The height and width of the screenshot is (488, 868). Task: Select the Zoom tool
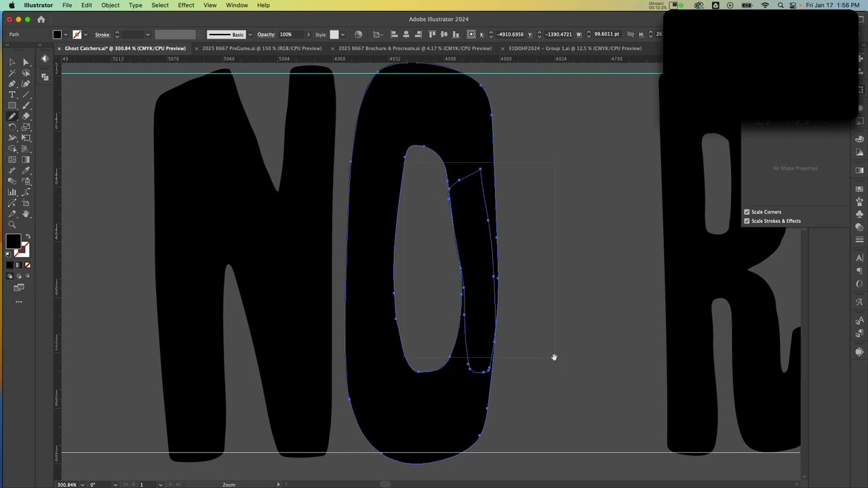tap(12, 224)
